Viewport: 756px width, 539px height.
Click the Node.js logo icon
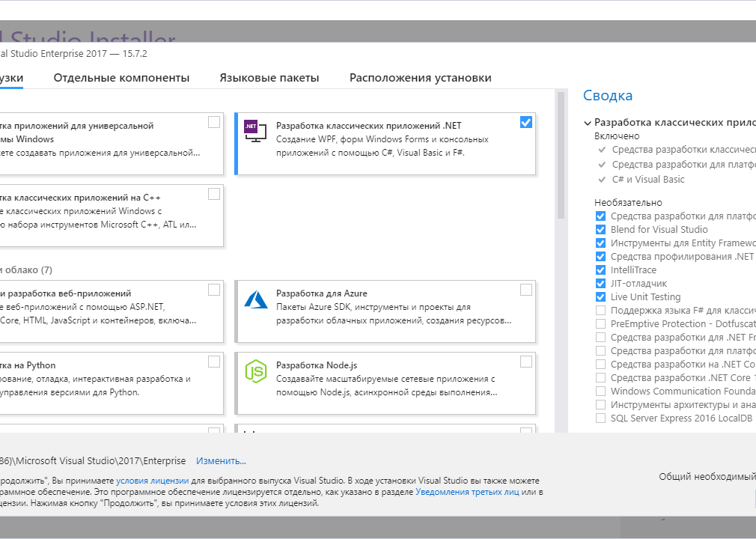256,371
